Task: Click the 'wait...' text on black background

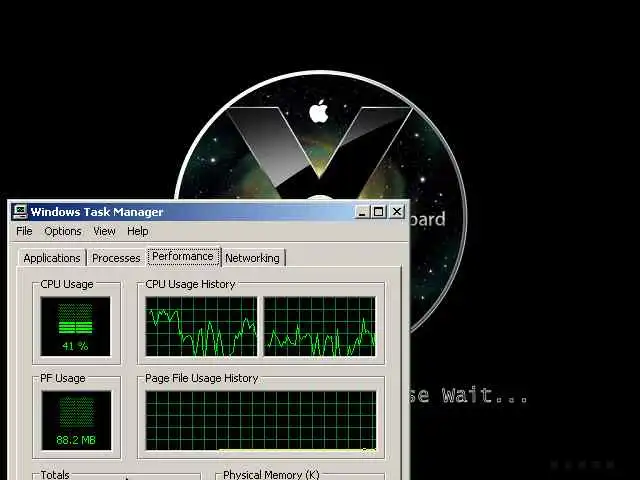Action: coord(484,396)
